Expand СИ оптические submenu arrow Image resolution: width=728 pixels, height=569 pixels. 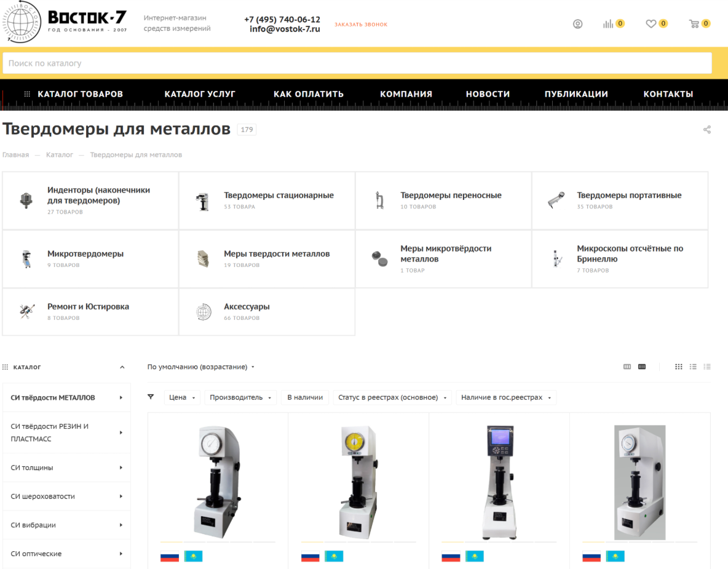pyautogui.click(x=121, y=554)
